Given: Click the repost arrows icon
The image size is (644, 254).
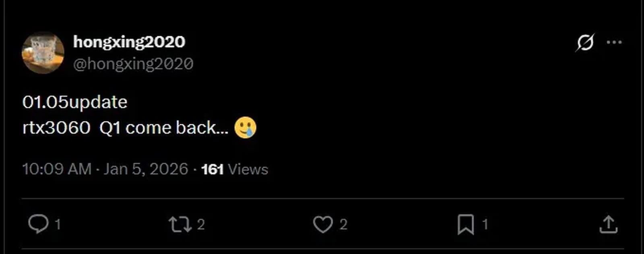Looking at the screenshot, I should [180, 225].
